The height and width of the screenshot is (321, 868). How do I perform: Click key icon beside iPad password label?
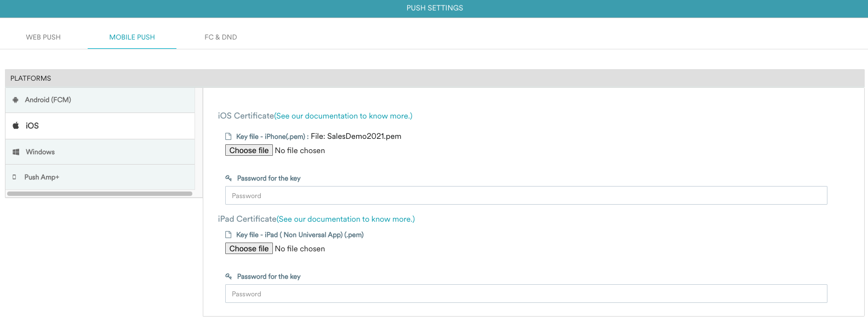click(229, 277)
